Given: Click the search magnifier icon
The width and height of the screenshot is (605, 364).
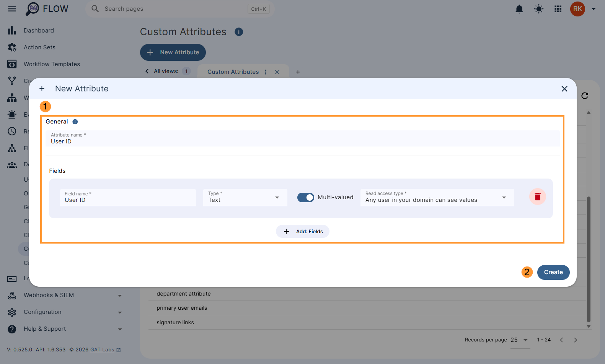Looking at the screenshot, I should (x=95, y=9).
